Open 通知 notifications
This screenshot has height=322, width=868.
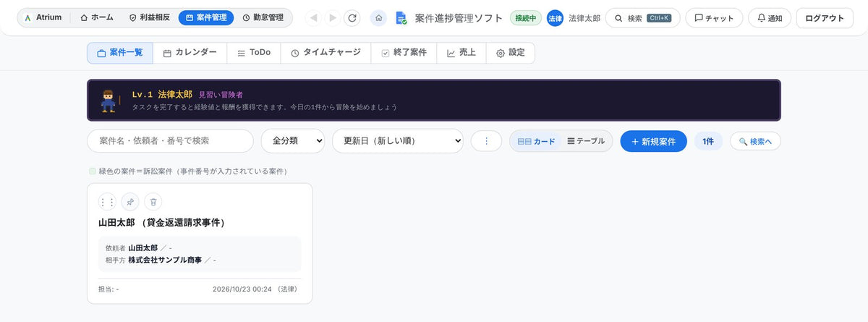(770, 18)
